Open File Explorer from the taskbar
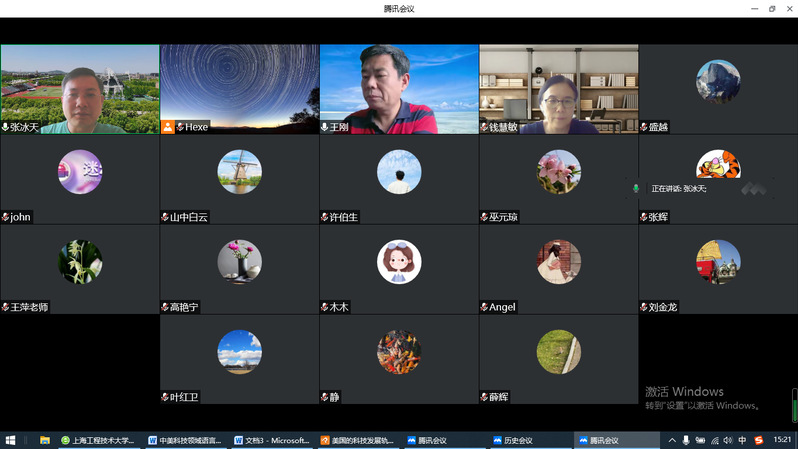 [44, 440]
